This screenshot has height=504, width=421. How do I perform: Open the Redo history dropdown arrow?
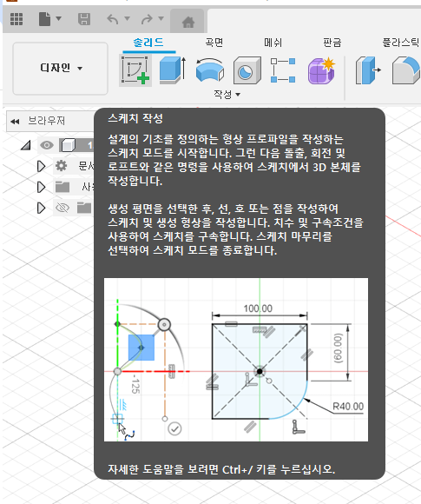[x=161, y=18]
